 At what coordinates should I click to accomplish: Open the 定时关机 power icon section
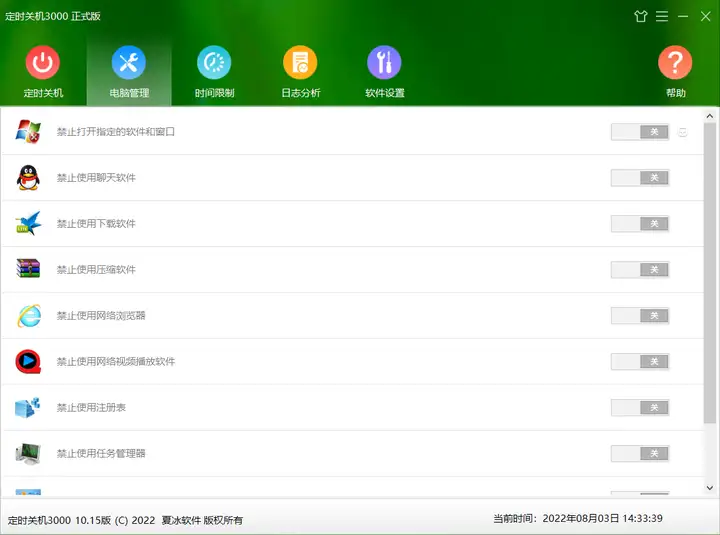(43, 62)
